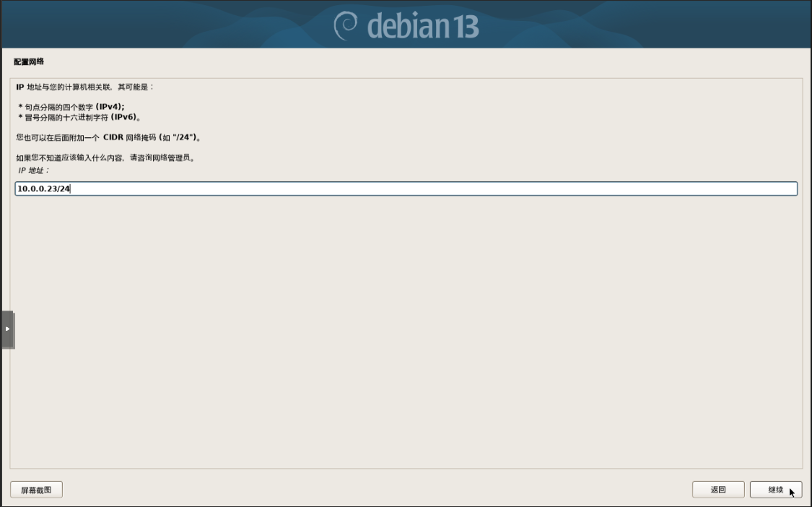Click the 冒号分隔的十六进制字符 bullet text
The height and width of the screenshot is (507, 812).
[x=66, y=117]
